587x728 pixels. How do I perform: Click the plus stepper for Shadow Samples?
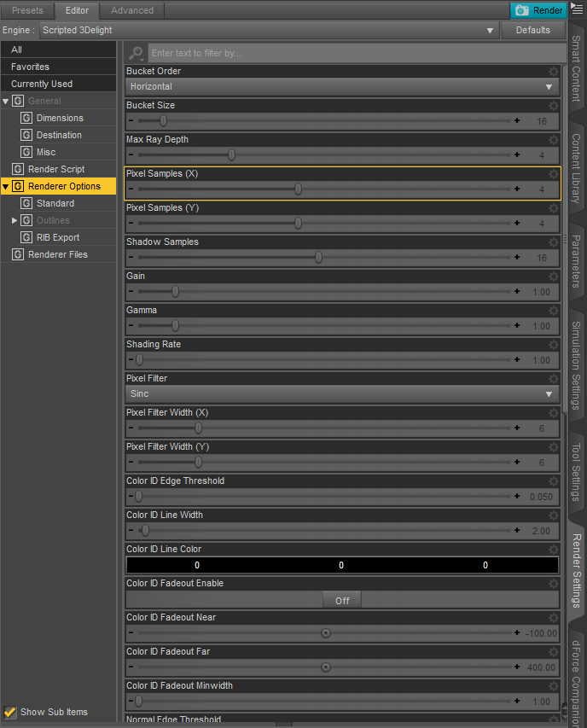point(517,257)
